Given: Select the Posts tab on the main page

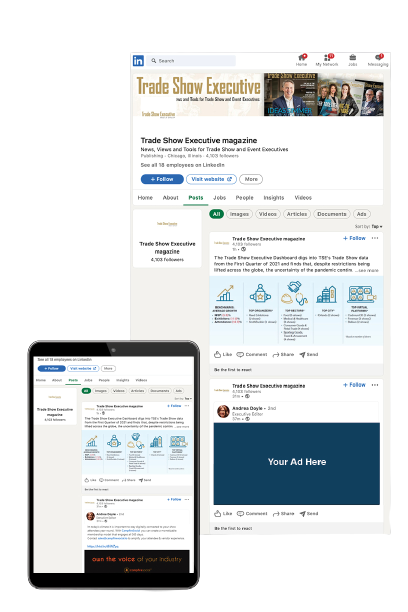Looking at the screenshot, I should (196, 198).
